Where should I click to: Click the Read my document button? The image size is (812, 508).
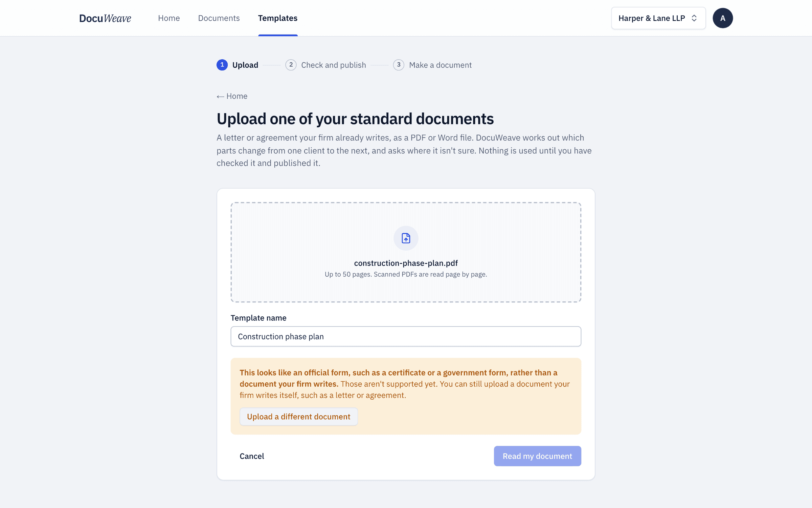point(538,456)
